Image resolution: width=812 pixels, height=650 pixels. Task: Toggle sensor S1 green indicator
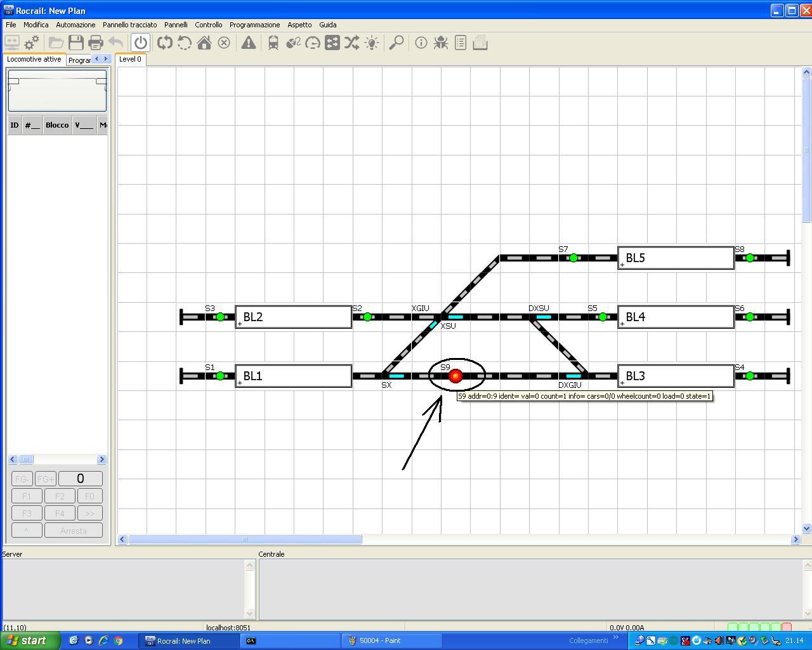click(220, 376)
